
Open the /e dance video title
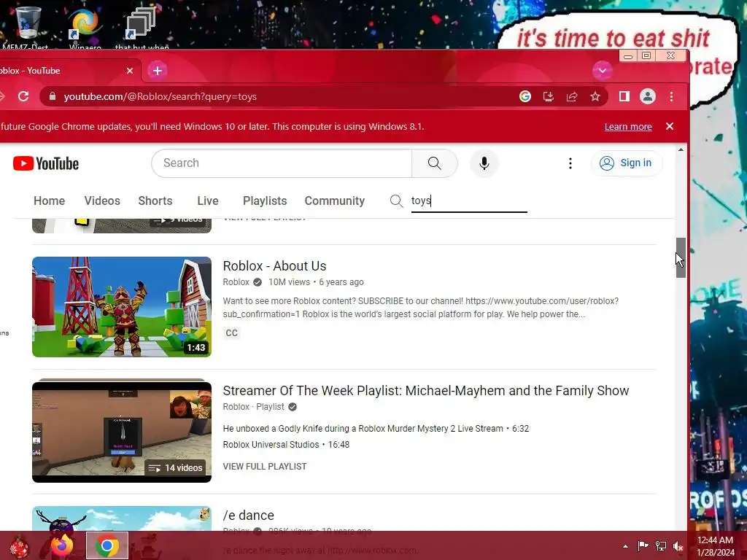[x=249, y=516]
